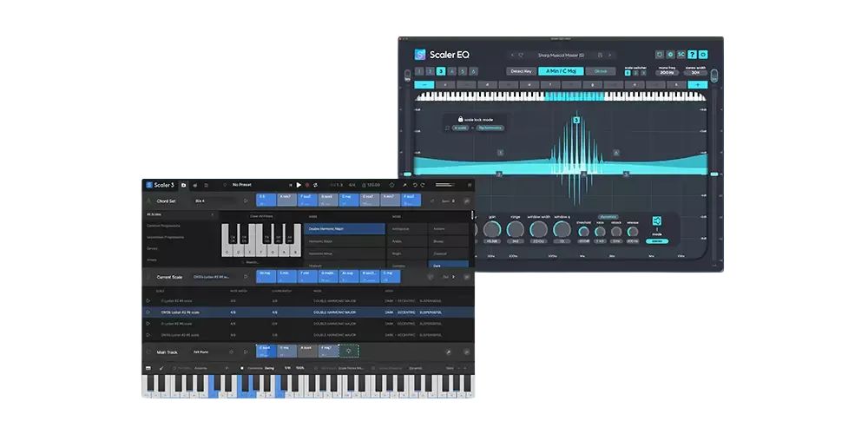Screen dimensions: 868x434
Task: Open the Scaler 3 tuner wrench icon
Action: 404,185
